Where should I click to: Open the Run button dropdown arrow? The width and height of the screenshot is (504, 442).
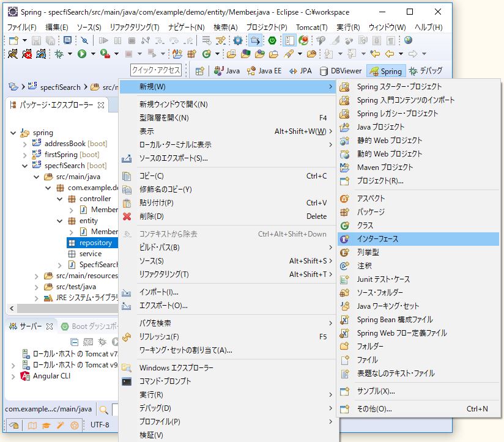pyautogui.click(x=93, y=54)
